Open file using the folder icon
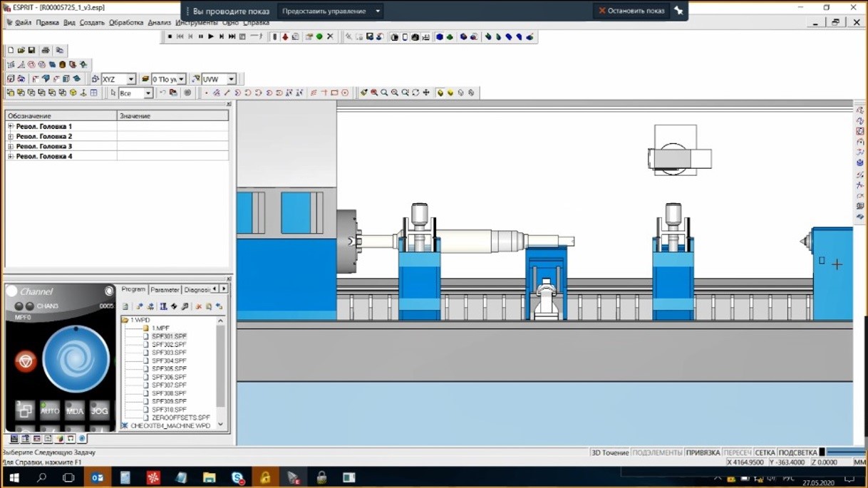Screen dimensions: 868x488 click(21, 51)
